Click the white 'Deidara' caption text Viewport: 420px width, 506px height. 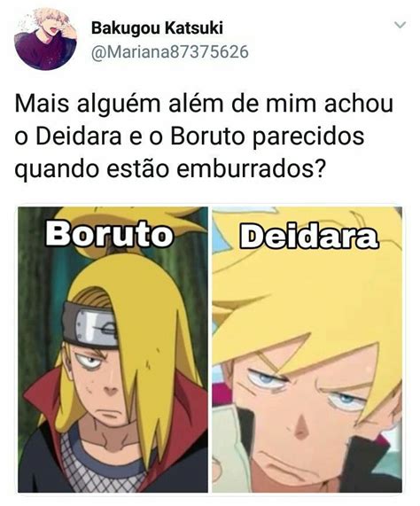coord(308,237)
